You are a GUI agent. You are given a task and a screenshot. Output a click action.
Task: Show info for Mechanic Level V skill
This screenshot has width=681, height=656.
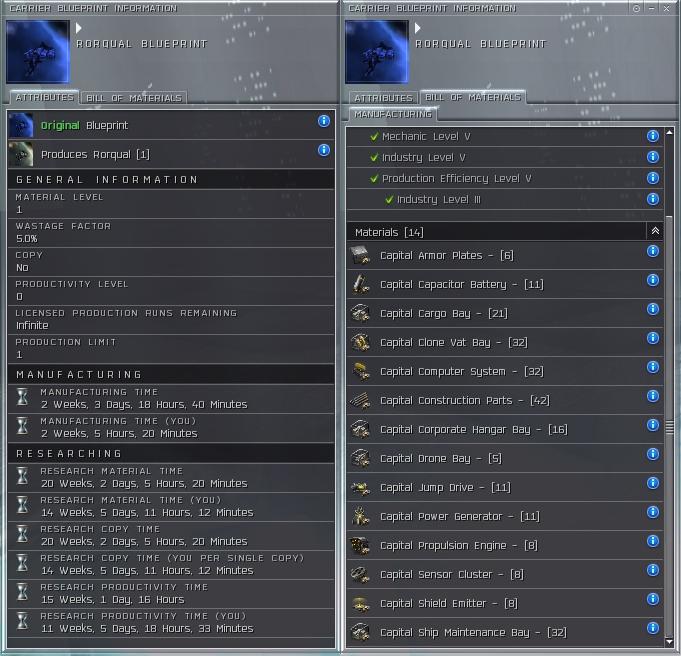[x=652, y=136]
